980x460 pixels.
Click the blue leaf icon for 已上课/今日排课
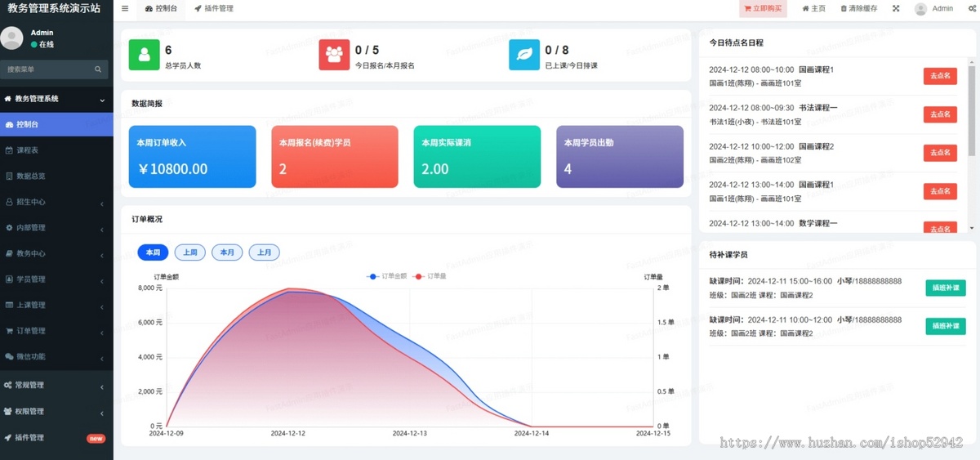tap(524, 55)
